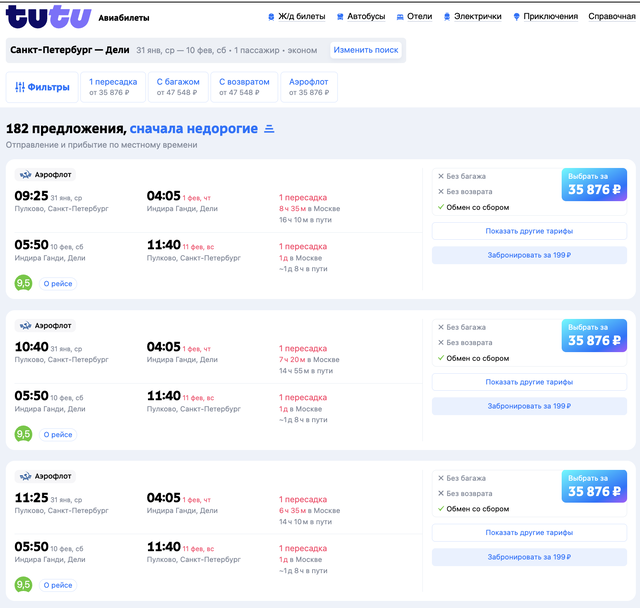
Task: Select the 10:40 flight for 35 876 ₽
Action: click(594, 335)
